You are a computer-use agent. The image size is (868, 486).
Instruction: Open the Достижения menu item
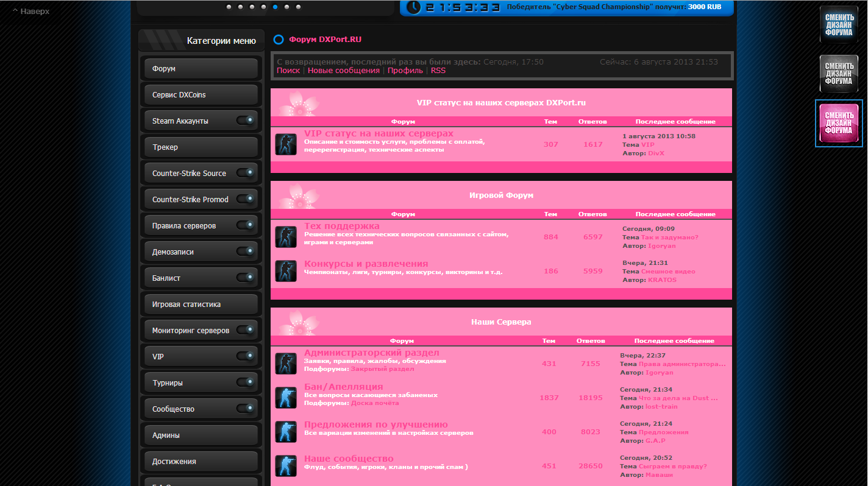pos(201,462)
